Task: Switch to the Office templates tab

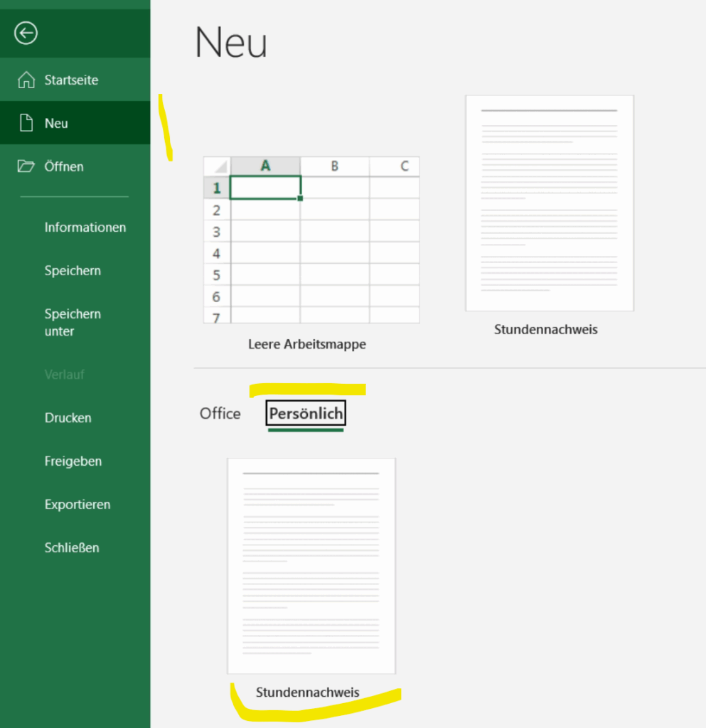Action: [x=220, y=414]
